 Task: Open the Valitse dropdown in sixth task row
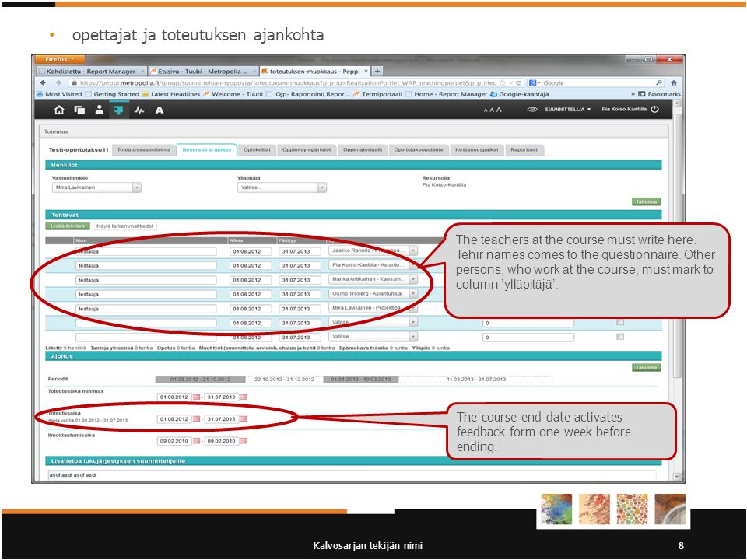click(373, 322)
